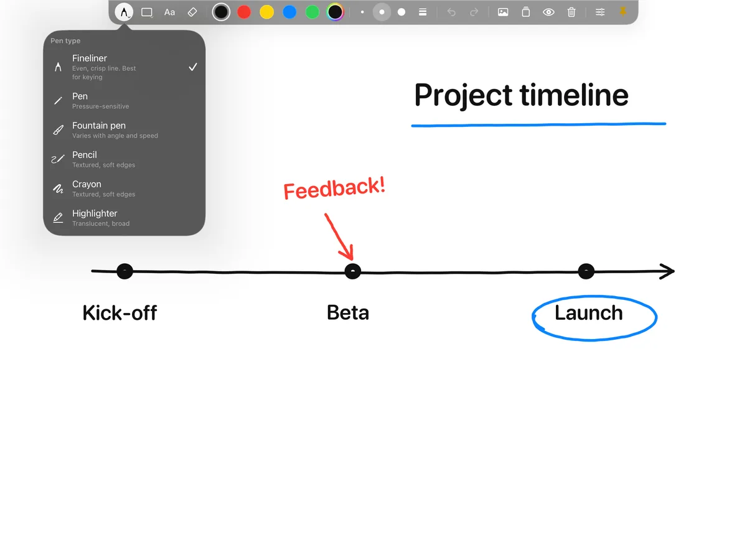
Task: Pick the red color swatch
Action: (x=244, y=12)
